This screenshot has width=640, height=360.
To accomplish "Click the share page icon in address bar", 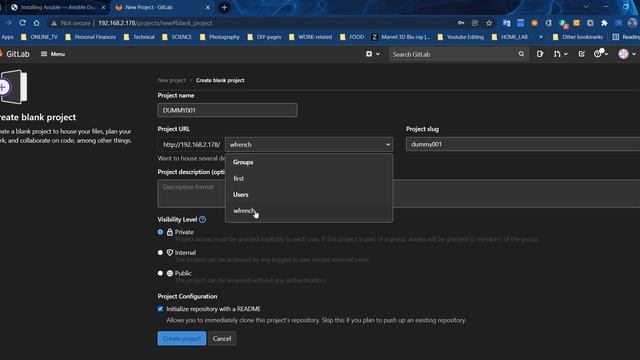I will tap(475, 23).
